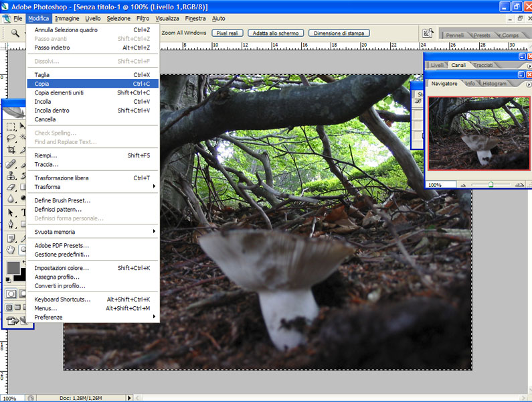
Task: Select the Hand tool
Action: 11,250
